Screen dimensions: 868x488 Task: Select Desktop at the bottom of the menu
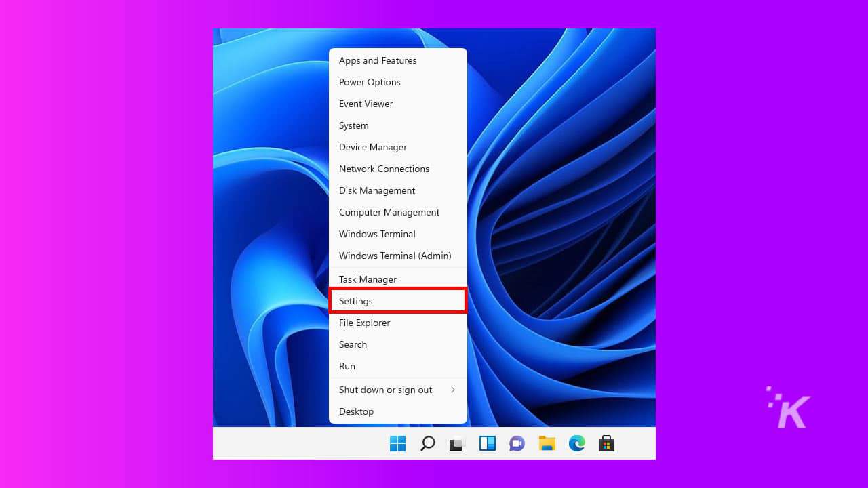(356, 411)
